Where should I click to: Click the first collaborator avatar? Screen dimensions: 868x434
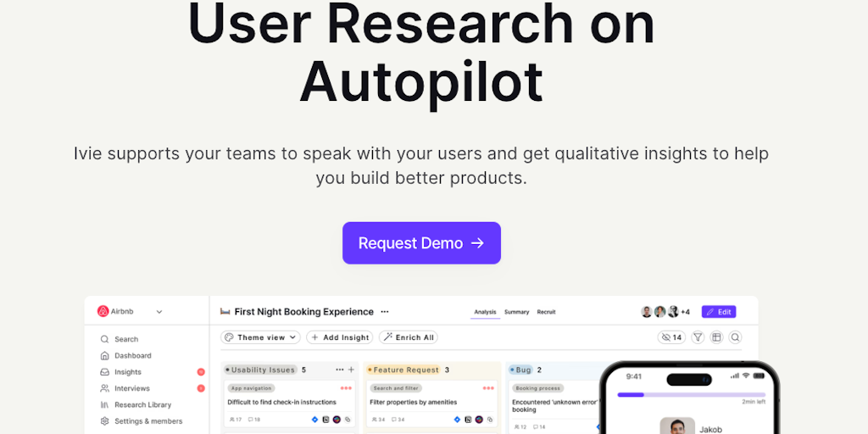647,312
